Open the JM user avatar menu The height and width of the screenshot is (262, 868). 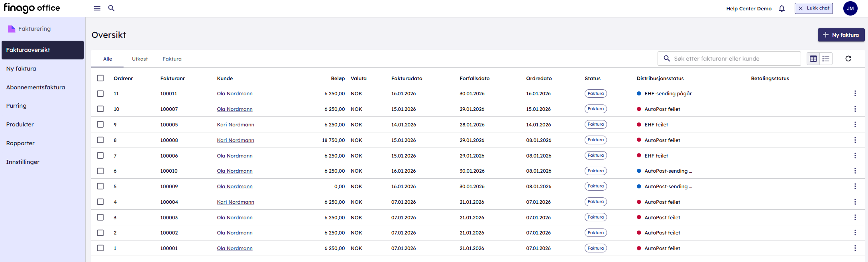pyautogui.click(x=850, y=8)
